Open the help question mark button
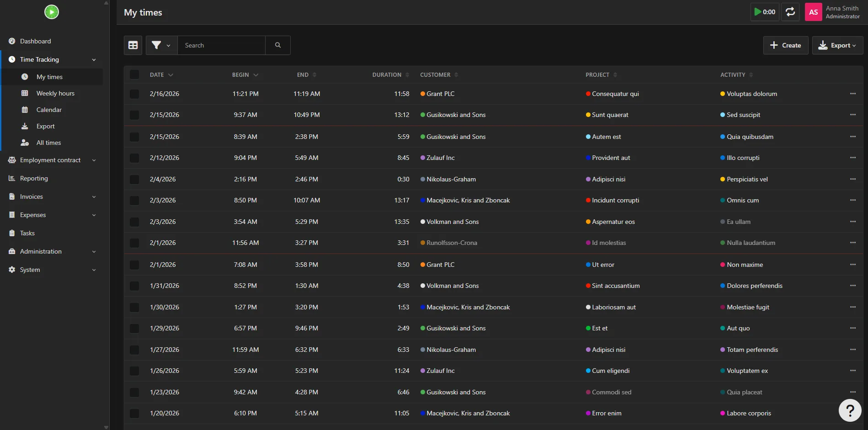 click(850, 410)
